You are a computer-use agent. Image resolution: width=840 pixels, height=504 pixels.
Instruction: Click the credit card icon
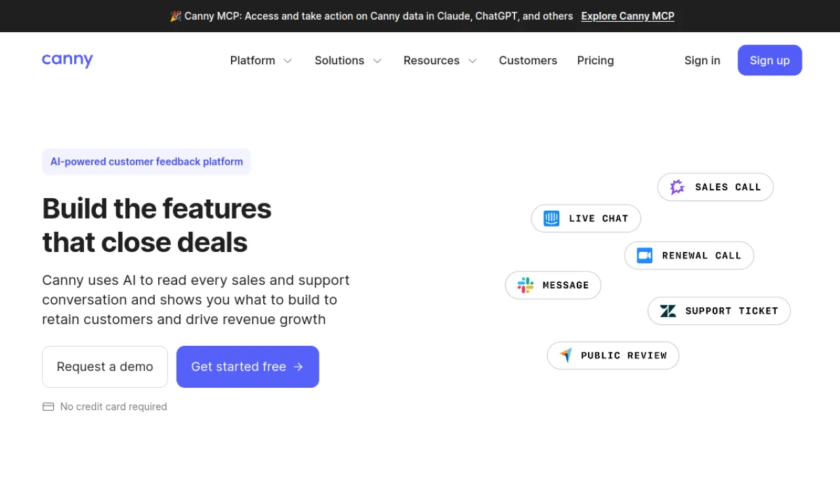[x=48, y=407]
